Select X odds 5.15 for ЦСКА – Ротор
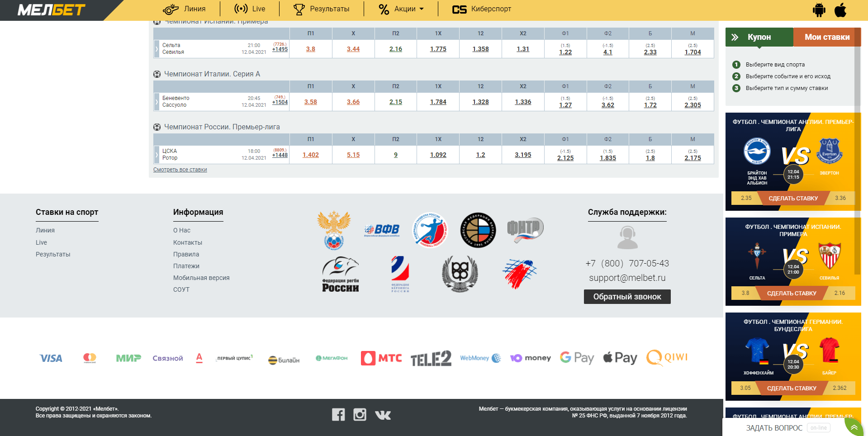Viewport: 868px width, 436px height. click(x=353, y=155)
